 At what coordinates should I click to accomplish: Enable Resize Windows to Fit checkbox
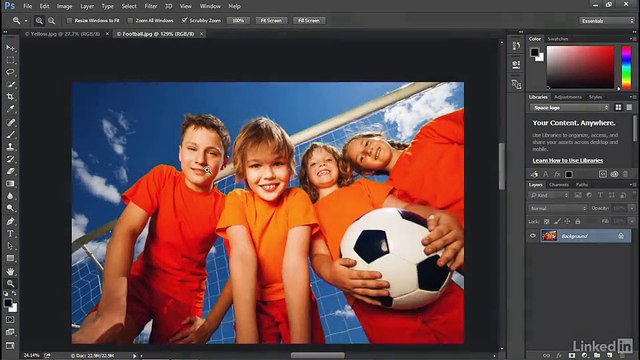[x=69, y=20]
